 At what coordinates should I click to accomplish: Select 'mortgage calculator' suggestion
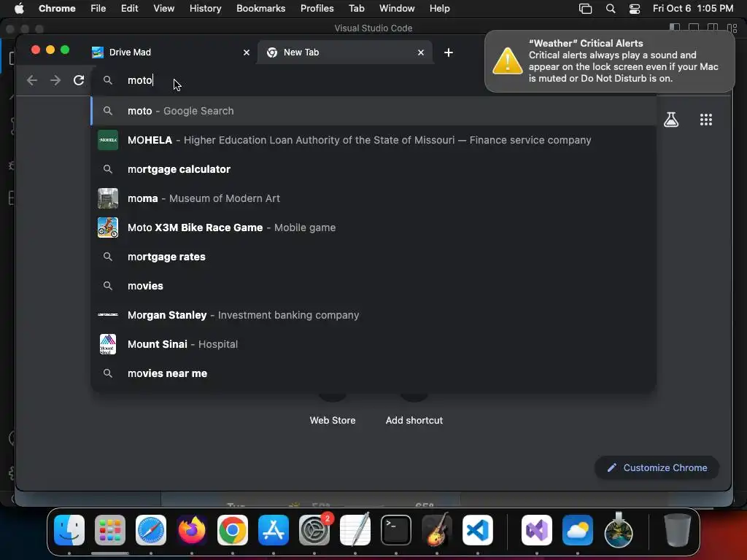(x=373, y=169)
